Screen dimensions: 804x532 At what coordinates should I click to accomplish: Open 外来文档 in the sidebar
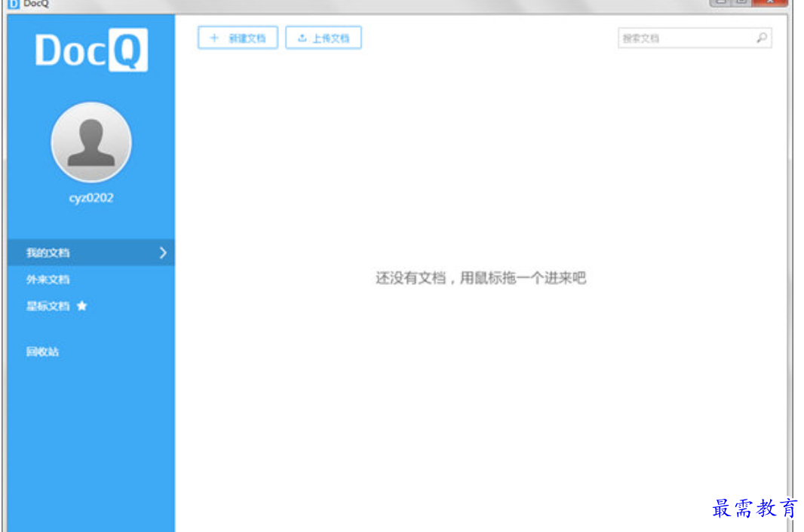[48, 280]
